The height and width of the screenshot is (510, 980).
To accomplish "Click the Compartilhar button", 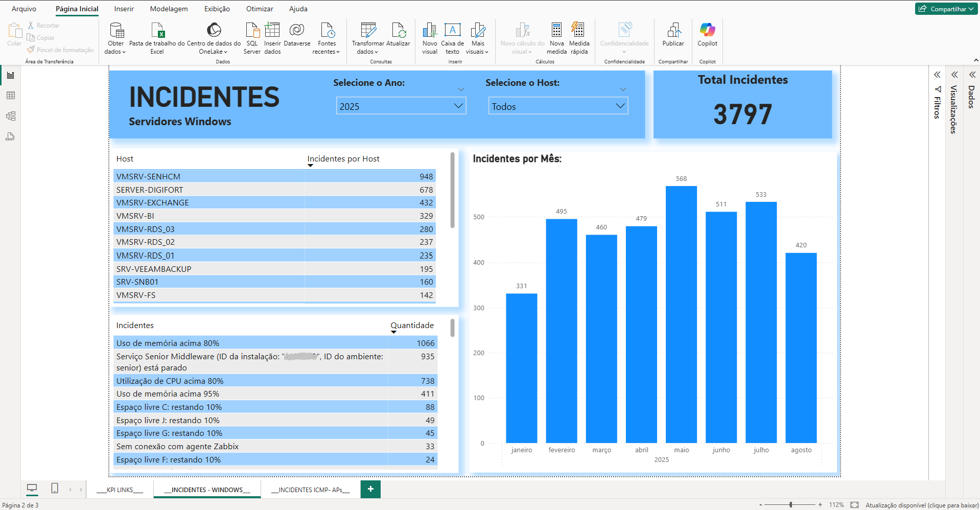I will coord(946,8).
